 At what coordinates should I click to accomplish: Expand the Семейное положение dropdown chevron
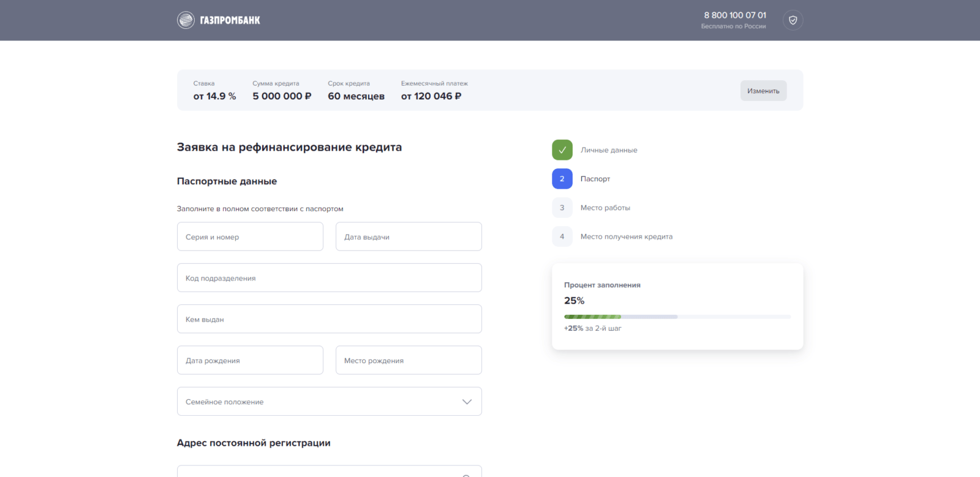click(467, 402)
